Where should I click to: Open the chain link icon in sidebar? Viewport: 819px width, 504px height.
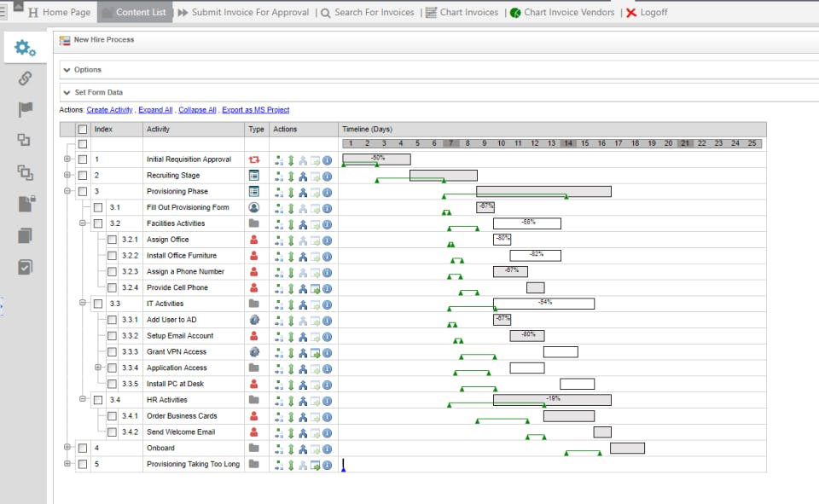(x=26, y=78)
